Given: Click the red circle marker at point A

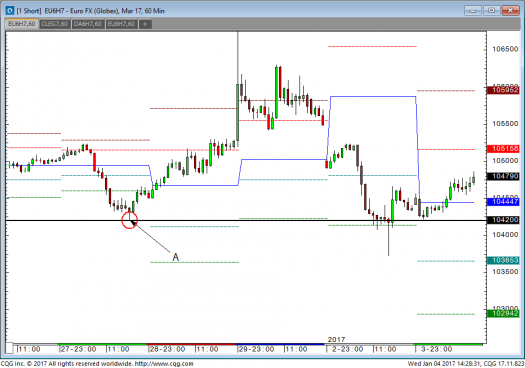Looking at the screenshot, I should [x=129, y=220].
